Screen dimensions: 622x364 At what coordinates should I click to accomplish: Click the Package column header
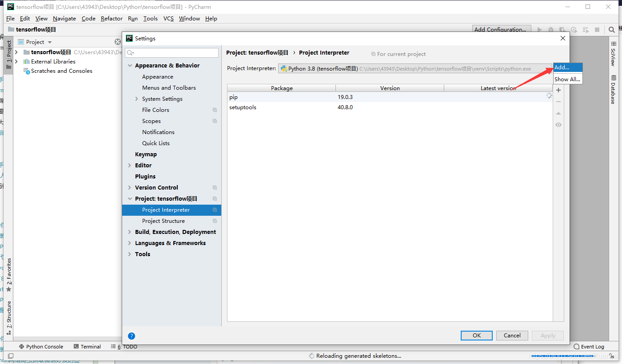coord(282,88)
